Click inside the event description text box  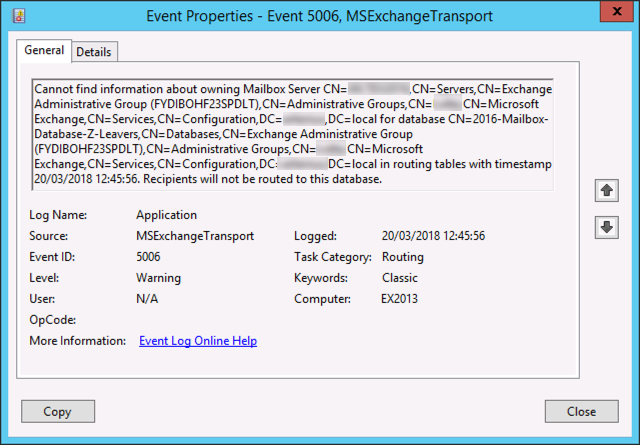coord(293,134)
